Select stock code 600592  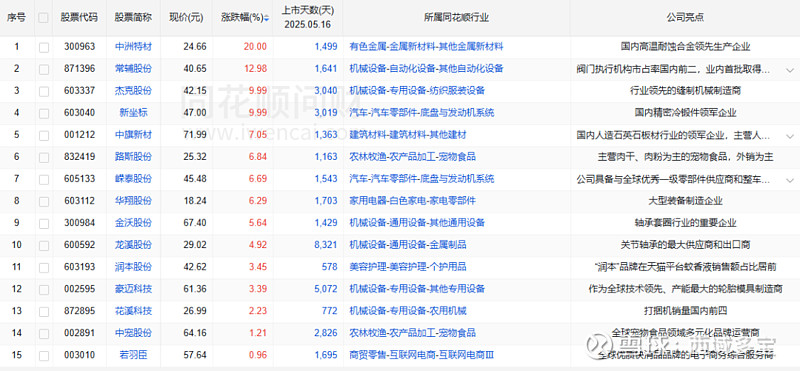coord(80,244)
